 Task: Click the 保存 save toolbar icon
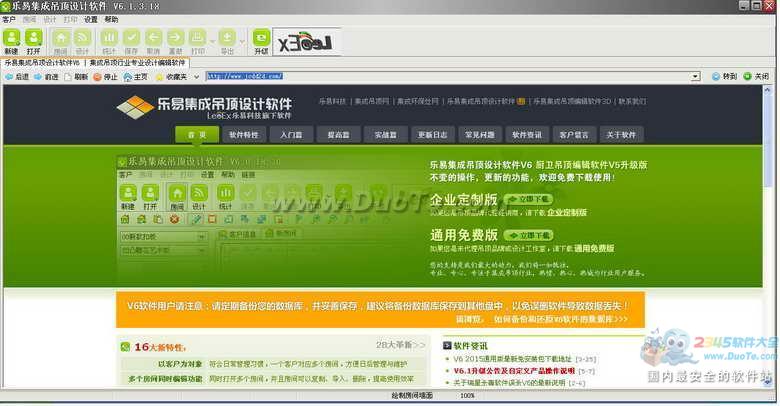click(x=131, y=42)
